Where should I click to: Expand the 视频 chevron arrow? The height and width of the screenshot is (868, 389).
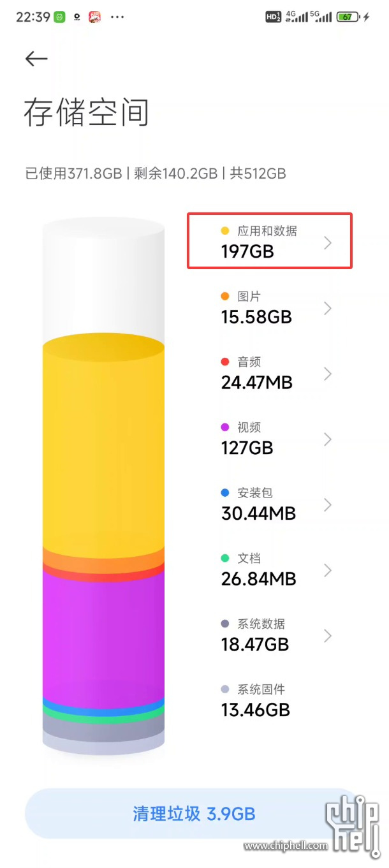328,439
